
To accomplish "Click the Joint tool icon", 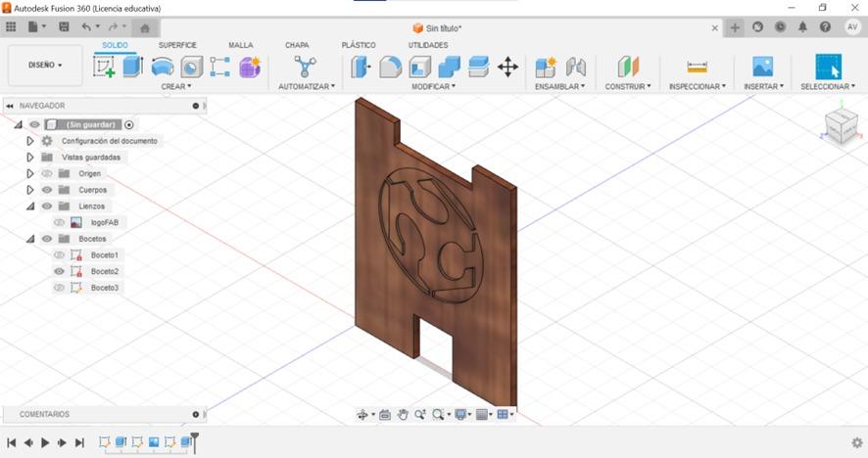I will click(x=576, y=67).
